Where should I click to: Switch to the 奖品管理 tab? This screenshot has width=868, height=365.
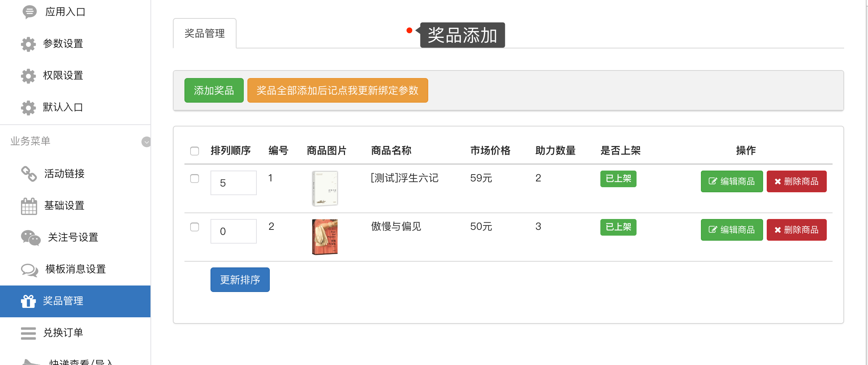(205, 33)
